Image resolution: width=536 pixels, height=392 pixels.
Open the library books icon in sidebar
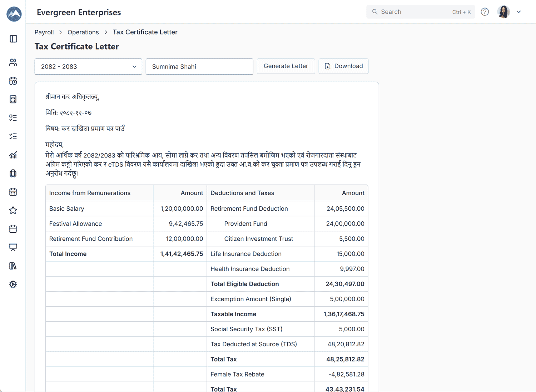[13, 266]
